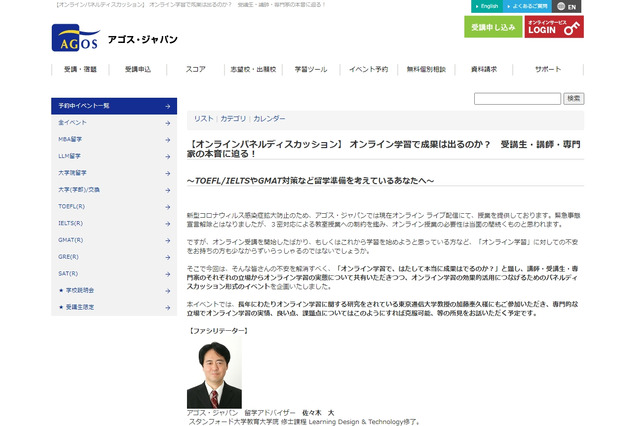Click arrow icon in GMAT(R) row
This screenshot has height=426, width=640.
click(x=168, y=240)
